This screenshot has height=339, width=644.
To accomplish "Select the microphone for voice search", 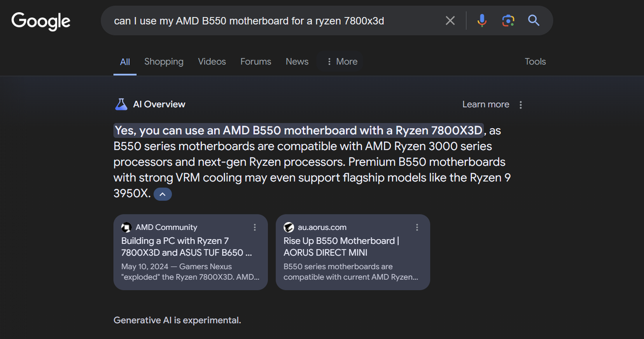I will (x=482, y=20).
